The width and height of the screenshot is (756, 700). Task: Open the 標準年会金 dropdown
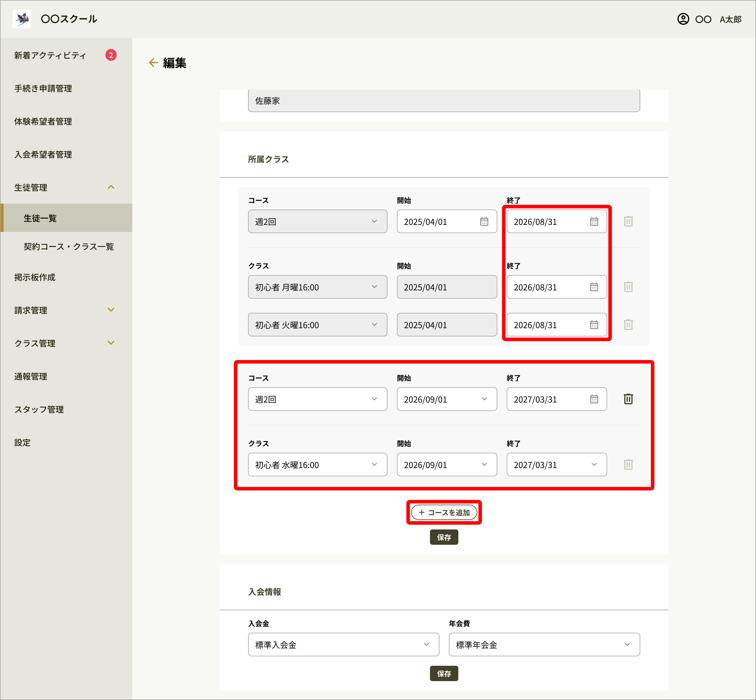coord(544,645)
